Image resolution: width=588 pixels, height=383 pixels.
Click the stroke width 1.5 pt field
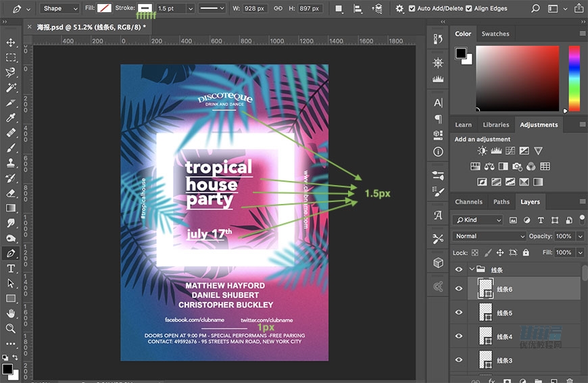(170, 9)
